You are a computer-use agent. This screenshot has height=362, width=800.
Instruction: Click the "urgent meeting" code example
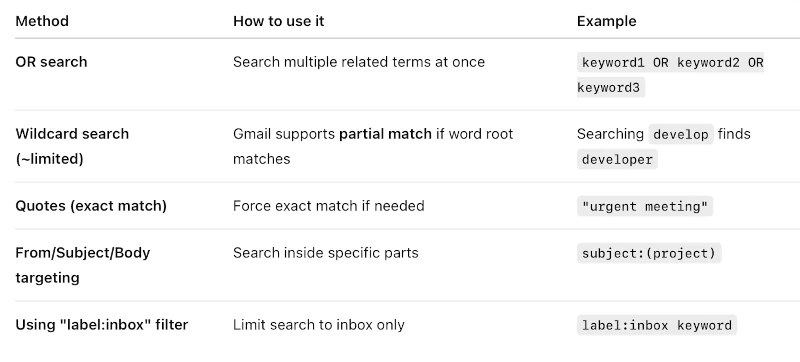pyautogui.click(x=645, y=206)
